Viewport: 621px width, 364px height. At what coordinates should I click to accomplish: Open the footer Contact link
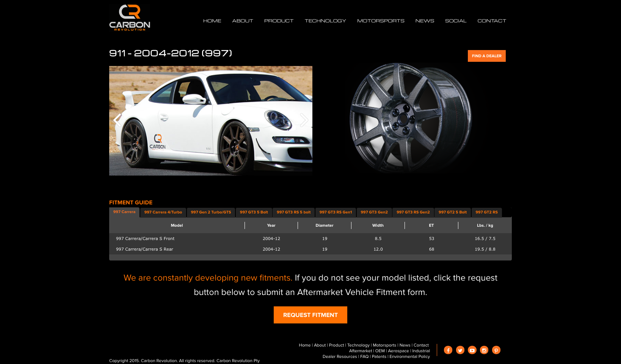coord(421,345)
